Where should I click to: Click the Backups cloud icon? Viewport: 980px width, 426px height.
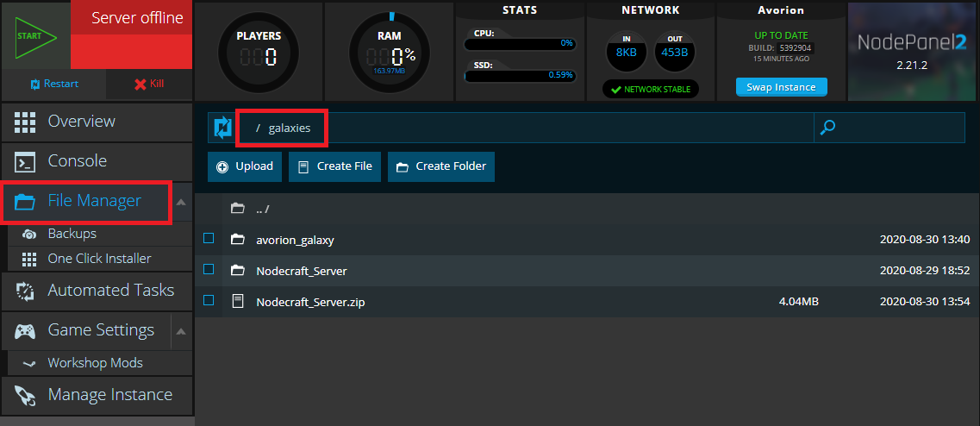click(28, 235)
